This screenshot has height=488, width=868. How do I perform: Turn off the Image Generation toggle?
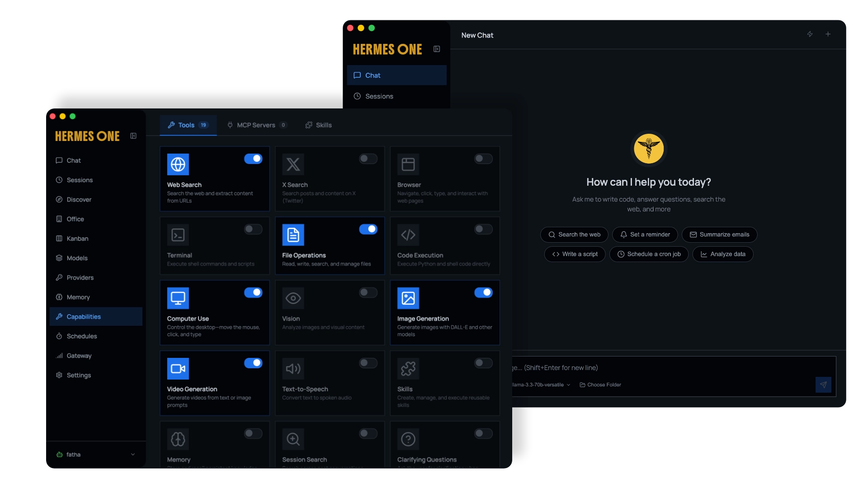tap(483, 292)
